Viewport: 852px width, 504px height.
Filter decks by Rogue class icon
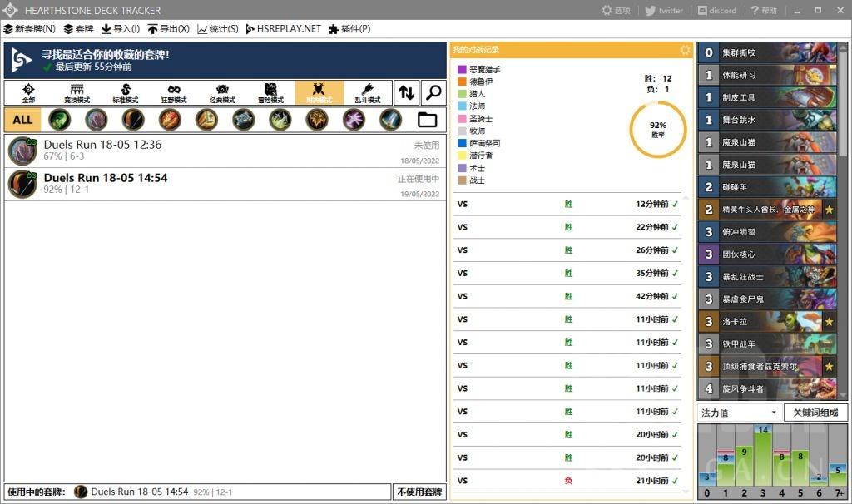point(280,120)
